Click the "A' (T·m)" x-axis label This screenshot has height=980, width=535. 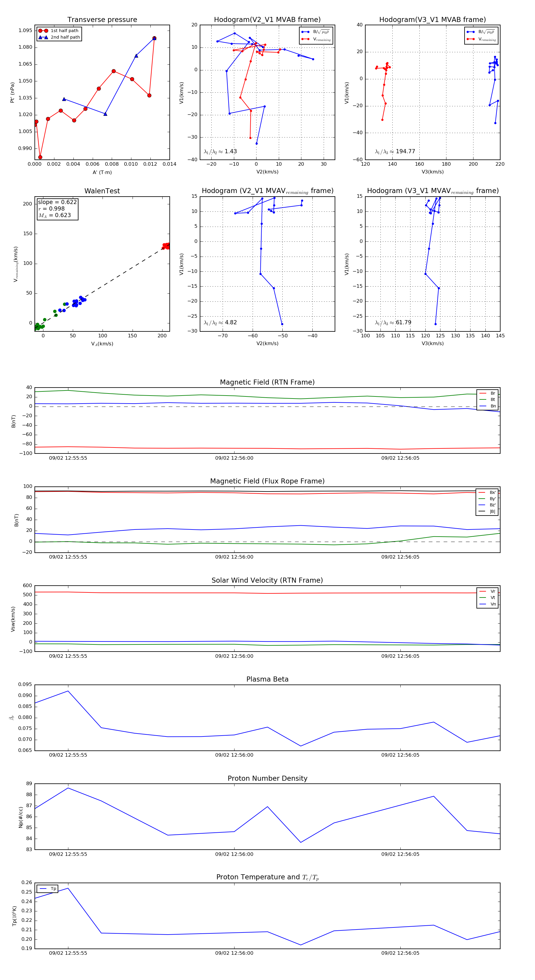[x=102, y=172]
